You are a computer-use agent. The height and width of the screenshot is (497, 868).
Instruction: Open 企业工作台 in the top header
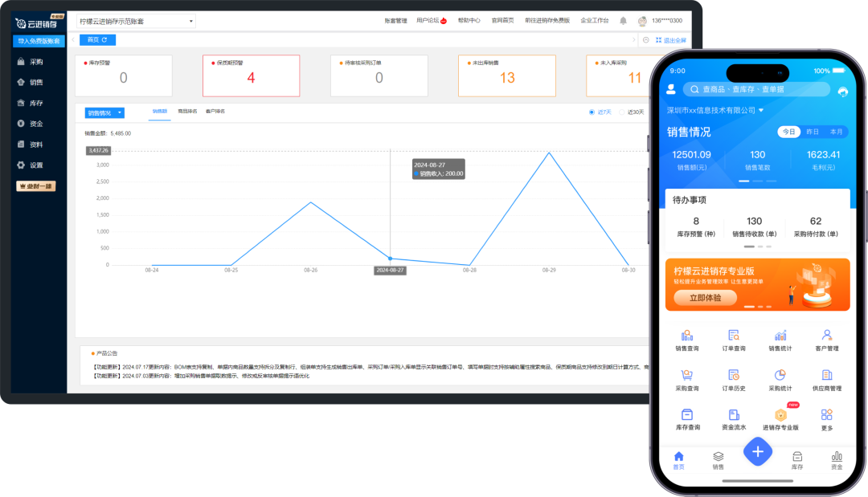click(595, 20)
